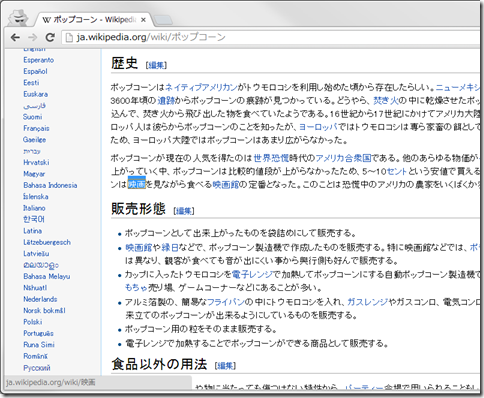Open Bahasa Indonesia language link
Image resolution: width=484 pixels, height=398 pixels.
[50, 185]
